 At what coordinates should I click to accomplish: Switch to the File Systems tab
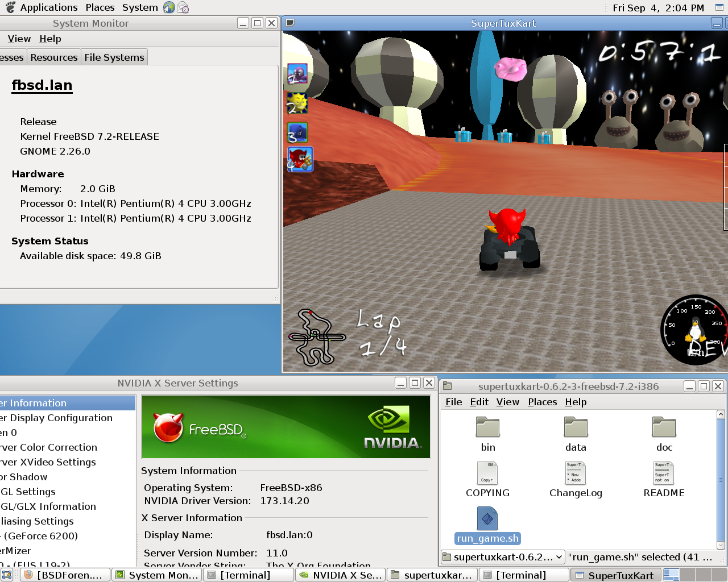point(114,57)
